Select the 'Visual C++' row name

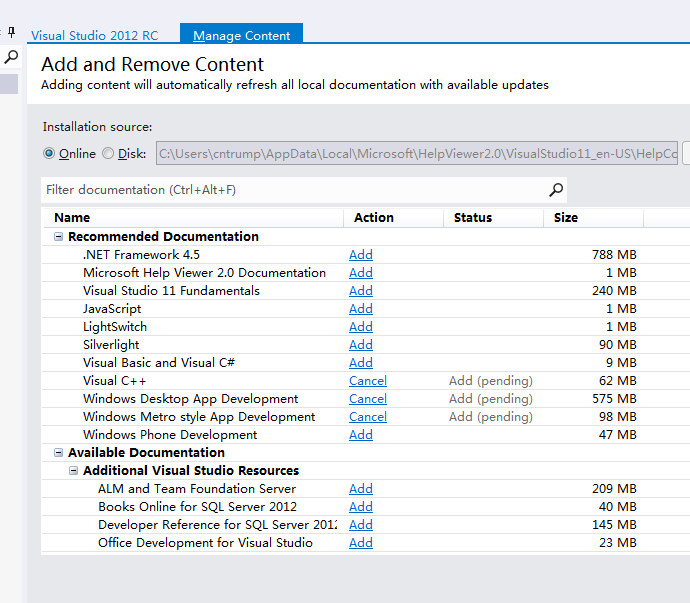click(114, 381)
